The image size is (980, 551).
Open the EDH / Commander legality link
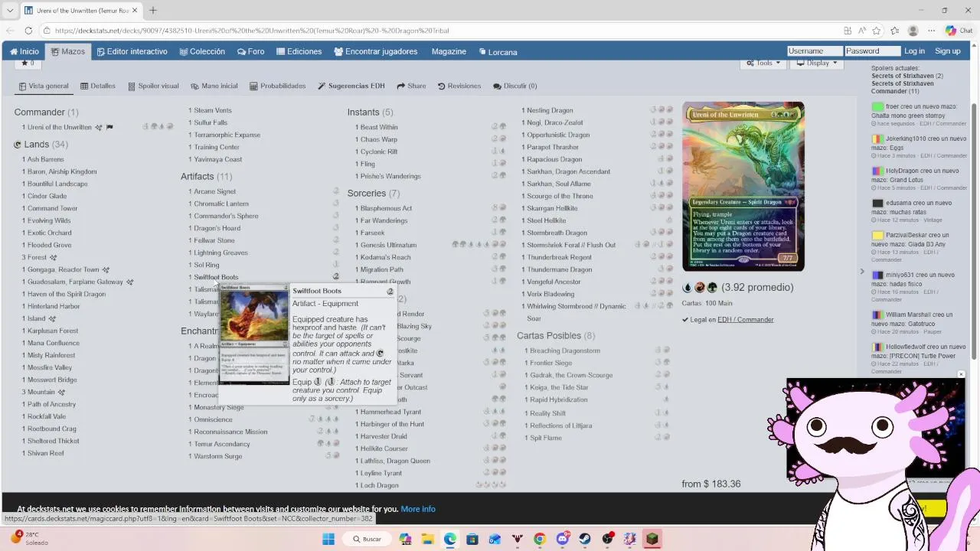(745, 319)
